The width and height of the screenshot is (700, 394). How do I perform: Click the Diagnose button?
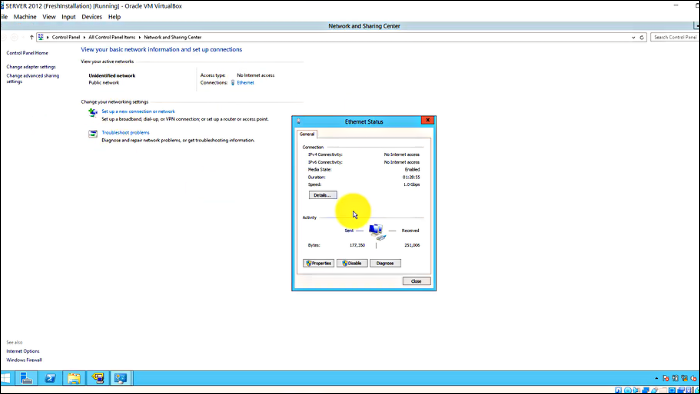click(x=385, y=263)
